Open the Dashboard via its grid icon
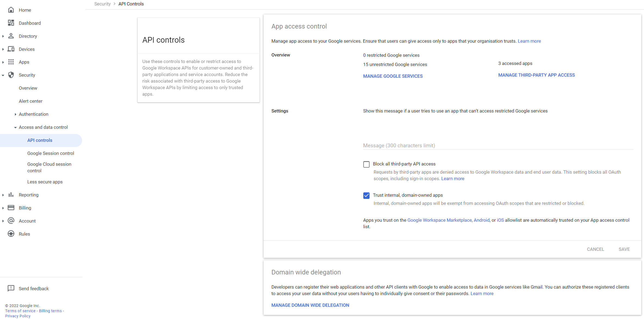The image size is (644, 319). pyautogui.click(x=11, y=23)
